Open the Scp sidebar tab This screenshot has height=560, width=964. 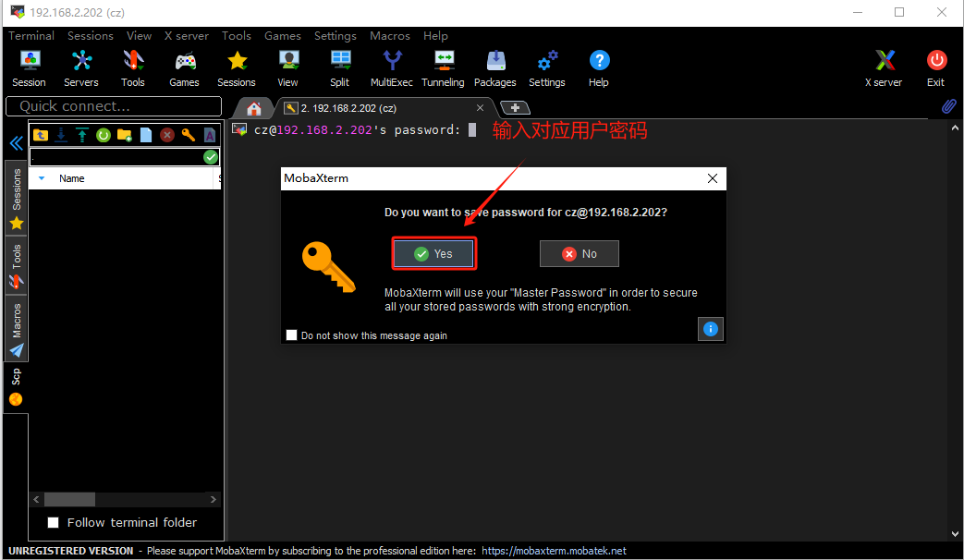[17, 387]
